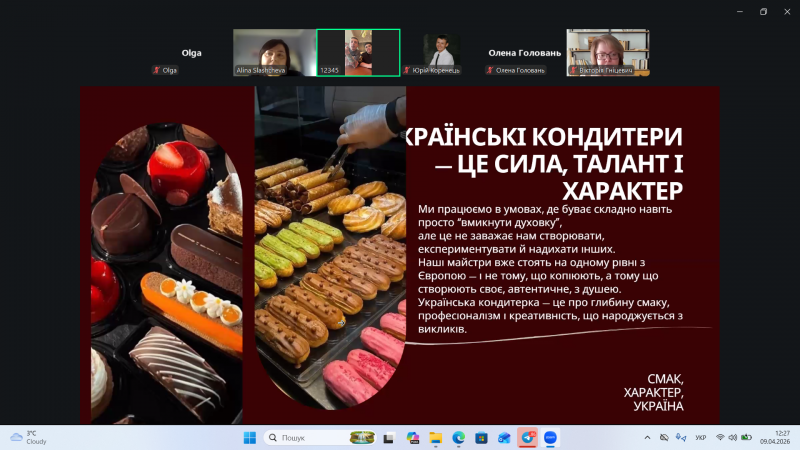Open the weather widget showing Cloudy
This screenshot has height=450, width=800.
coord(30,438)
